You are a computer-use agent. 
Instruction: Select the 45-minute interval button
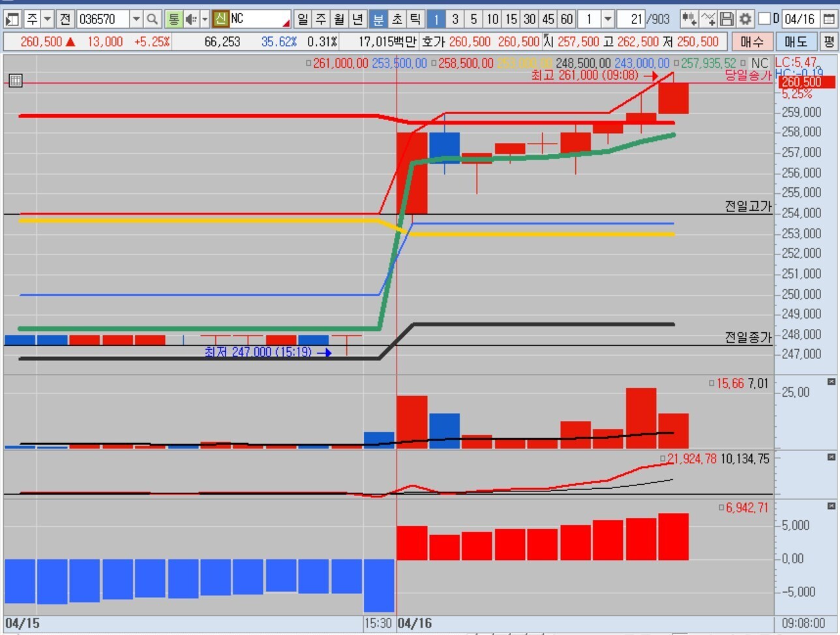548,19
